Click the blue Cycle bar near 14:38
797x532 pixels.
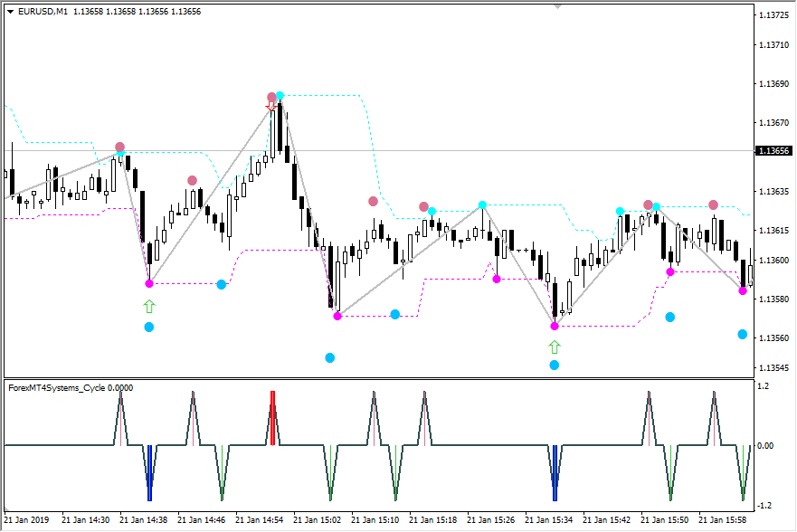click(149, 471)
